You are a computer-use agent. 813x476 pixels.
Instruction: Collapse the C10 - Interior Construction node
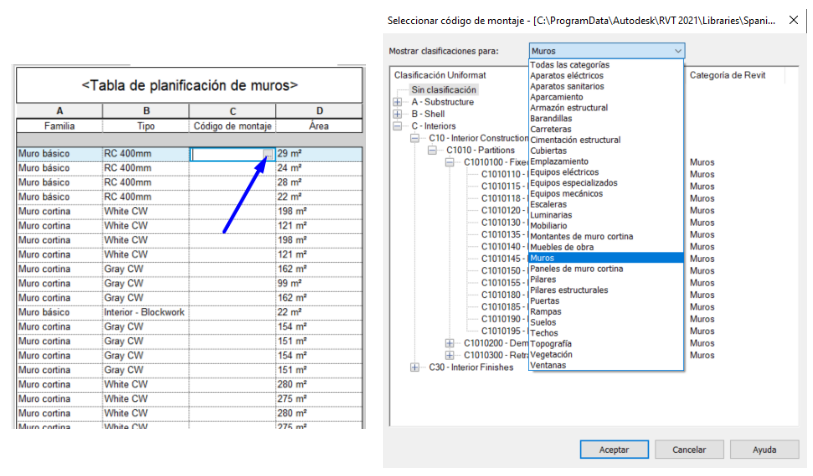415,138
